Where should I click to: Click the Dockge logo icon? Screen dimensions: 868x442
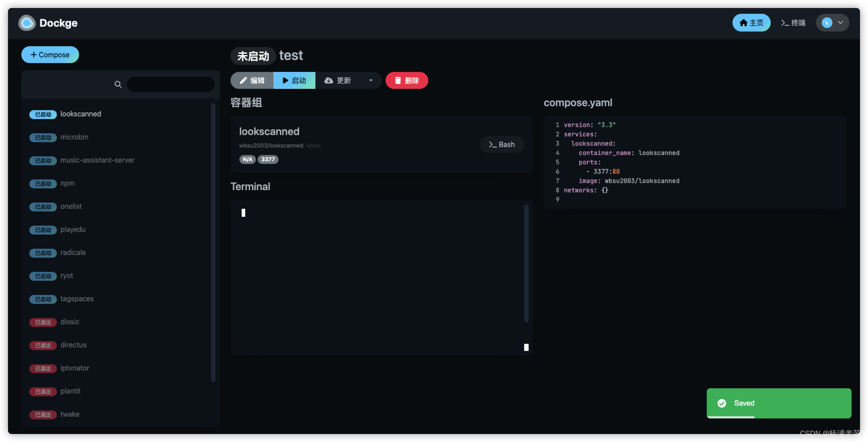pos(27,23)
